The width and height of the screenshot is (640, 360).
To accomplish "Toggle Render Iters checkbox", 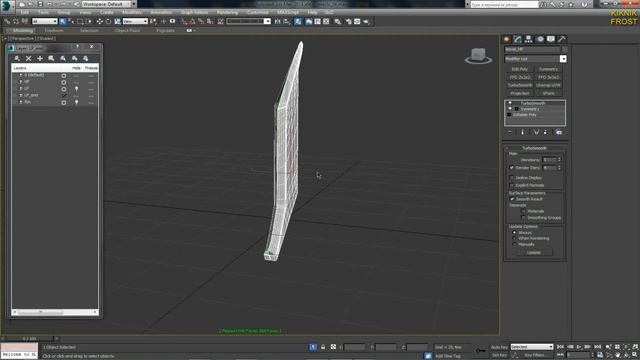I will click(x=512, y=168).
